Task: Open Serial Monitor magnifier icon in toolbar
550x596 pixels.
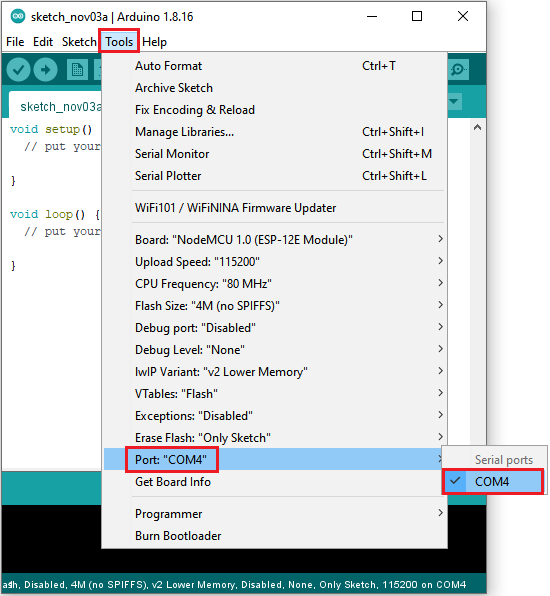Action: [458, 70]
